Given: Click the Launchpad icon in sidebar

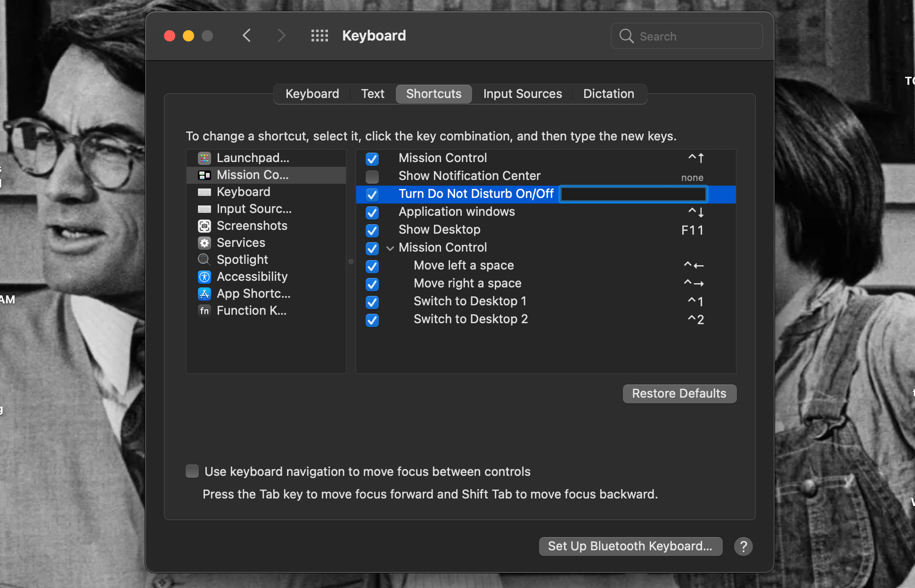Looking at the screenshot, I should click(204, 158).
